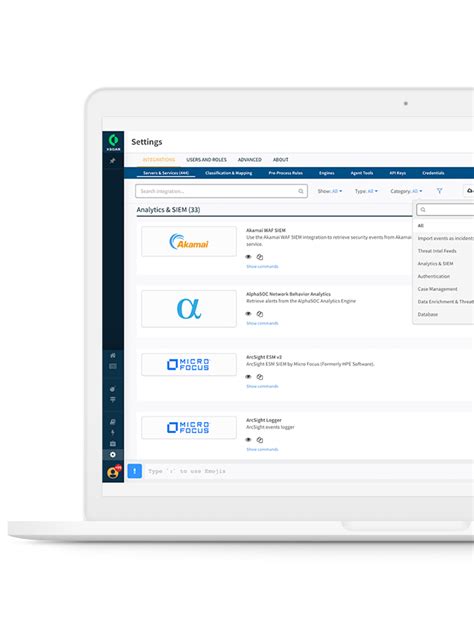The height and width of the screenshot is (630, 474).
Task: Toggle the eye icon for ArcSight ESM v2
Action: (249, 377)
